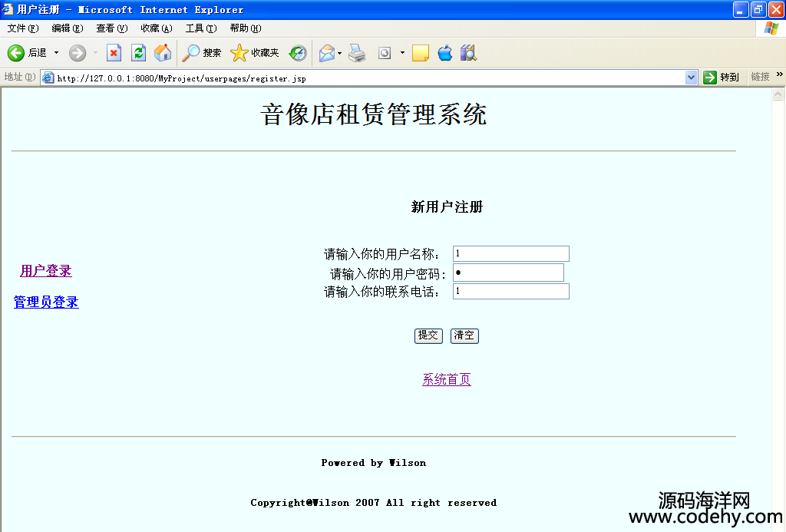Click the 清空 reset button
The image size is (786, 532).
coord(464,335)
